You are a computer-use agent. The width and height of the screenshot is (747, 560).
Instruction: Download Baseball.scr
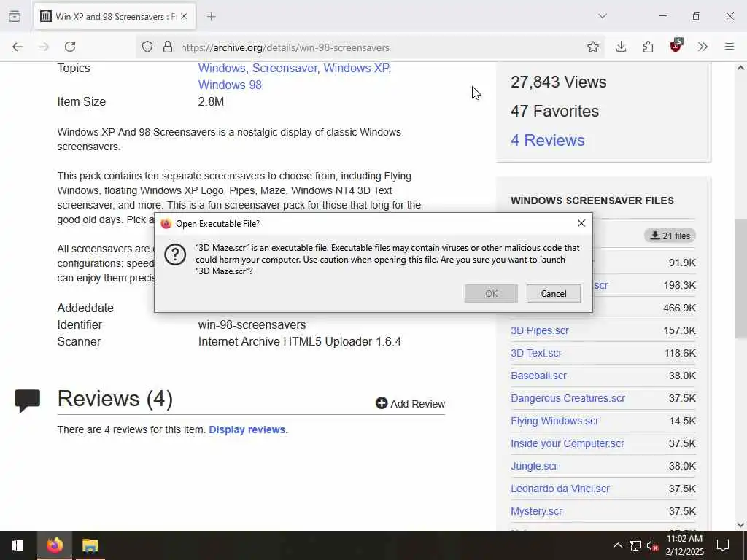click(539, 376)
